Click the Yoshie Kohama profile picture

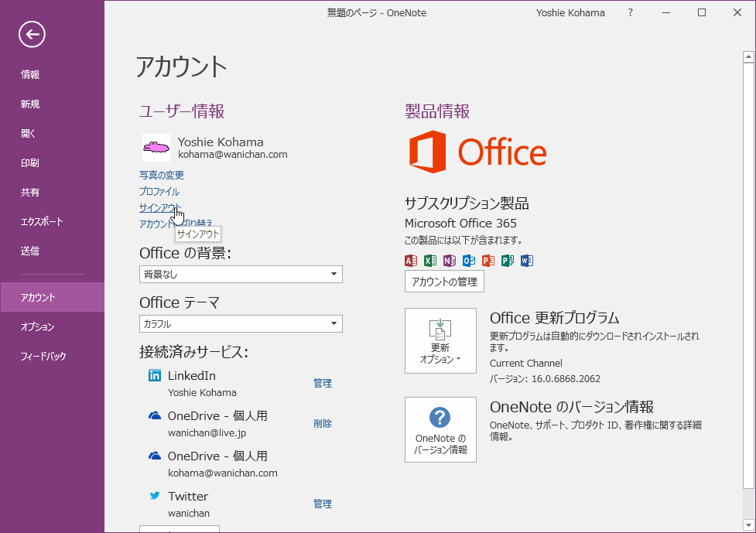(156, 148)
